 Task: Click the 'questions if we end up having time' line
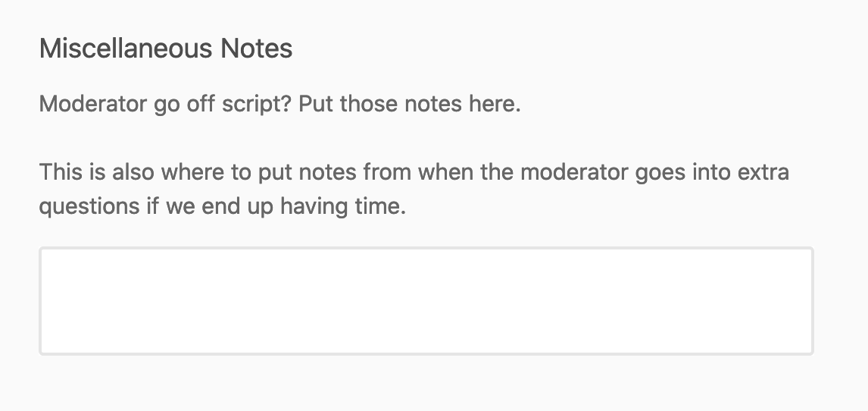click(x=222, y=206)
